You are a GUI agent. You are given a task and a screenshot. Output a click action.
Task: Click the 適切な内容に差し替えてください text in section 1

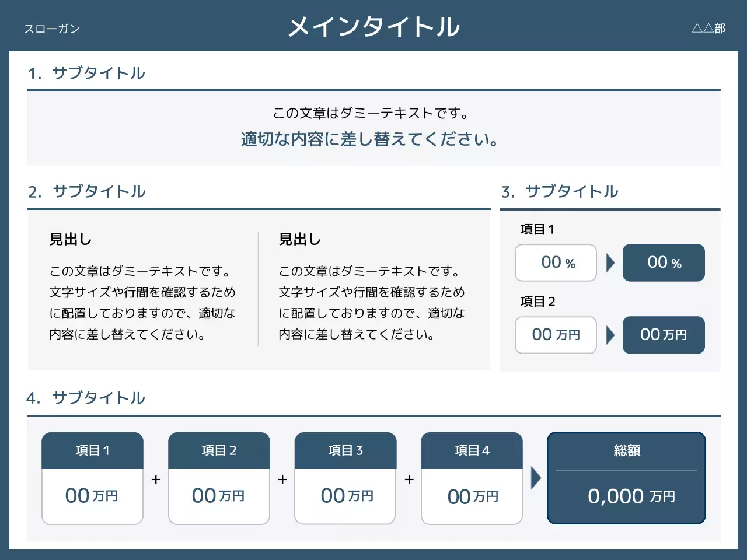click(369, 139)
